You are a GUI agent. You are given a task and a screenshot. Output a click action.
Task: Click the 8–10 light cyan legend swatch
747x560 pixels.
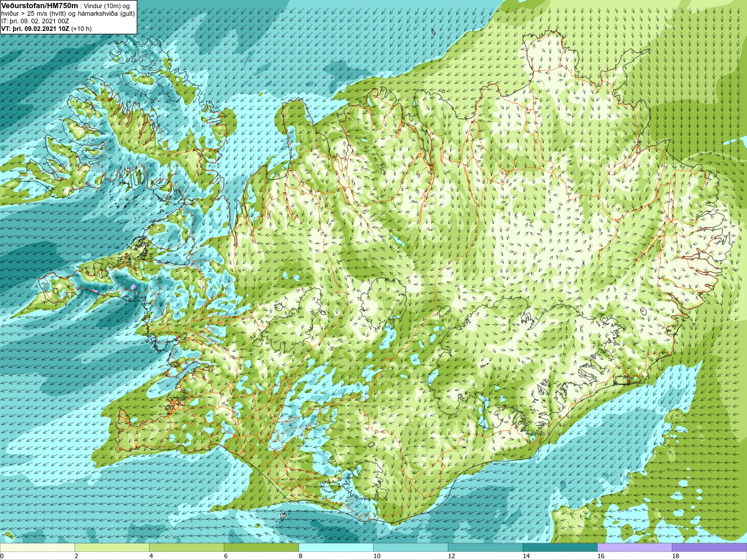click(x=336, y=548)
